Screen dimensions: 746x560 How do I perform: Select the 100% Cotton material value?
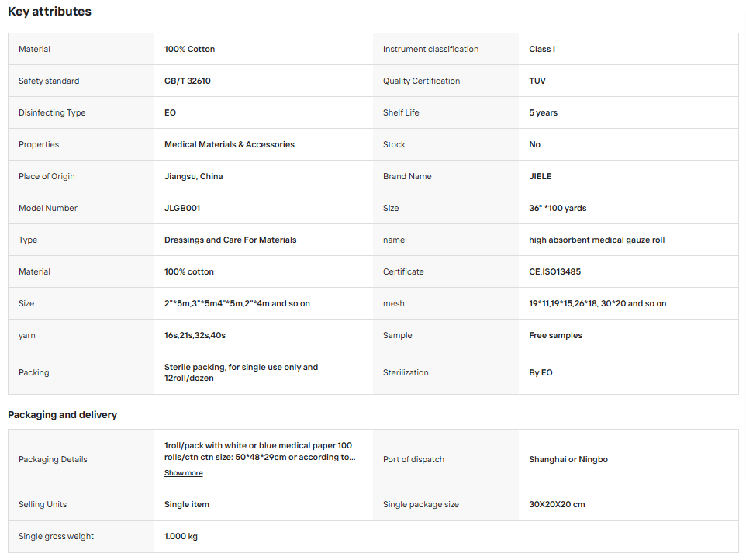point(189,49)
